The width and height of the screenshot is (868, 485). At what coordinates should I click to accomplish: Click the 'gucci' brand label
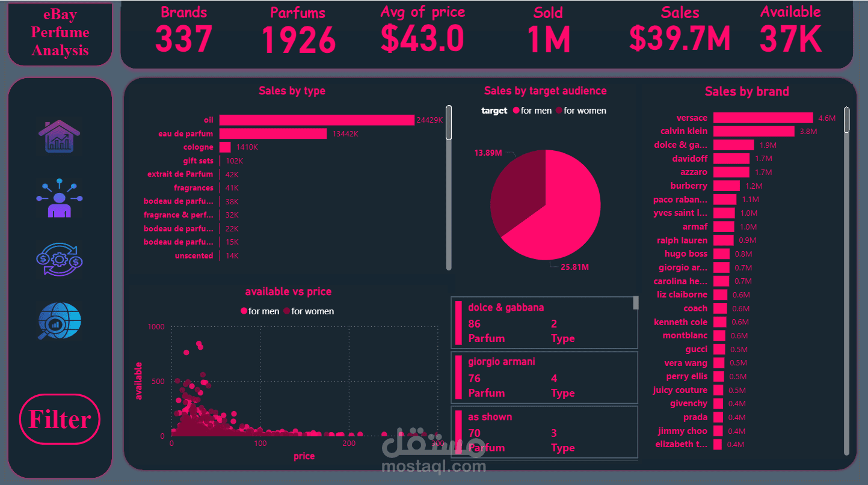(x=697, y=349)
